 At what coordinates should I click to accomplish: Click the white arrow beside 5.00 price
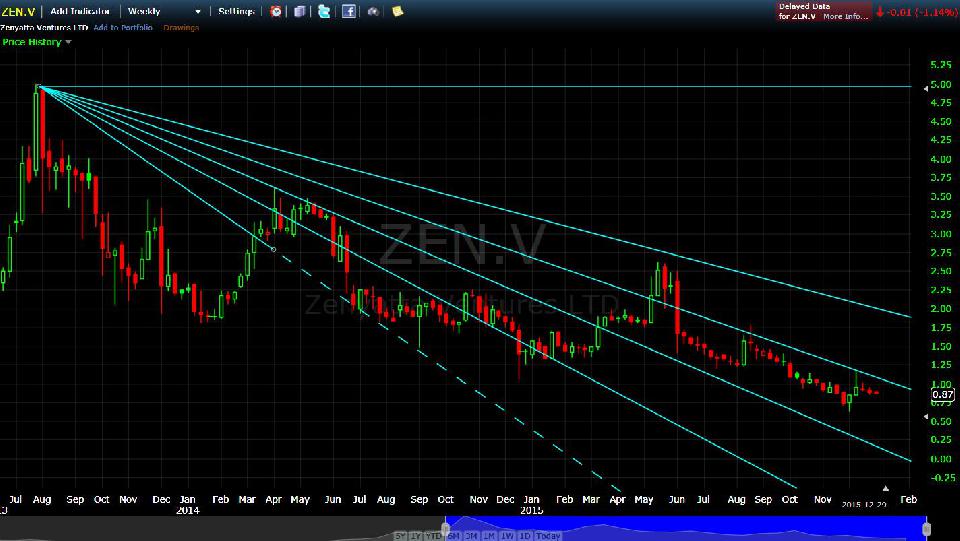pyautogui.click(x=924, y=89)
